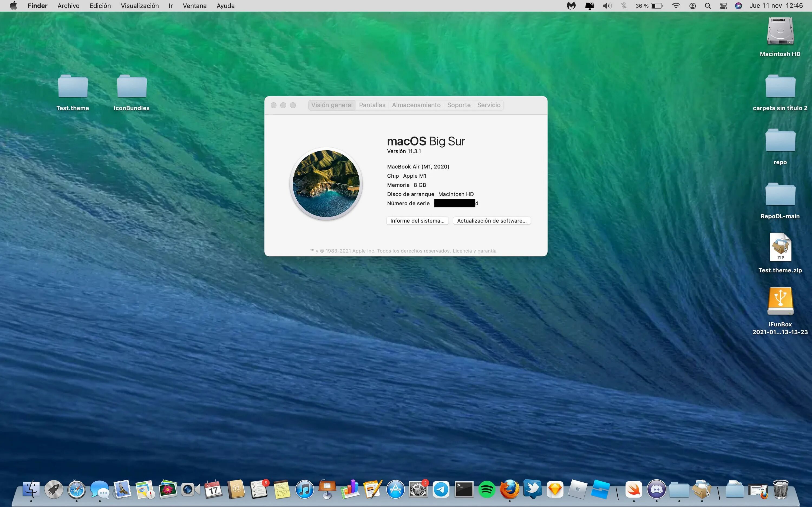Viewport: 812px width, 507px height.
Task: Open the volume menu bar control
Action: (x=607, y=6)
